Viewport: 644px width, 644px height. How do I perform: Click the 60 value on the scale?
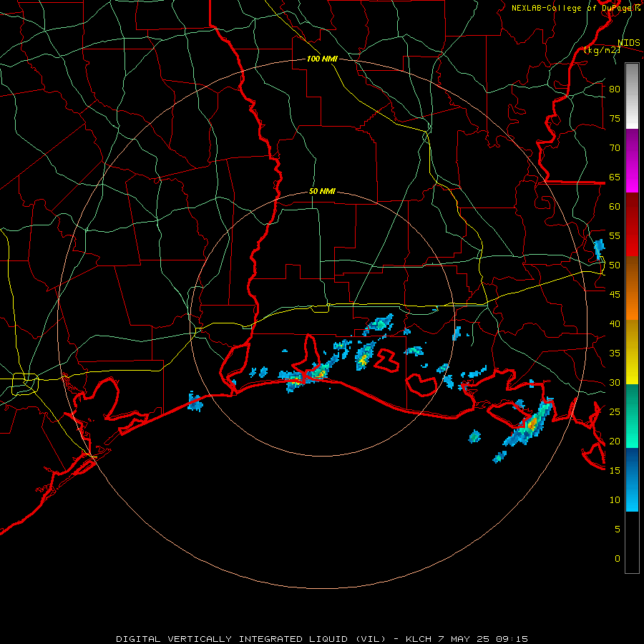615,206
